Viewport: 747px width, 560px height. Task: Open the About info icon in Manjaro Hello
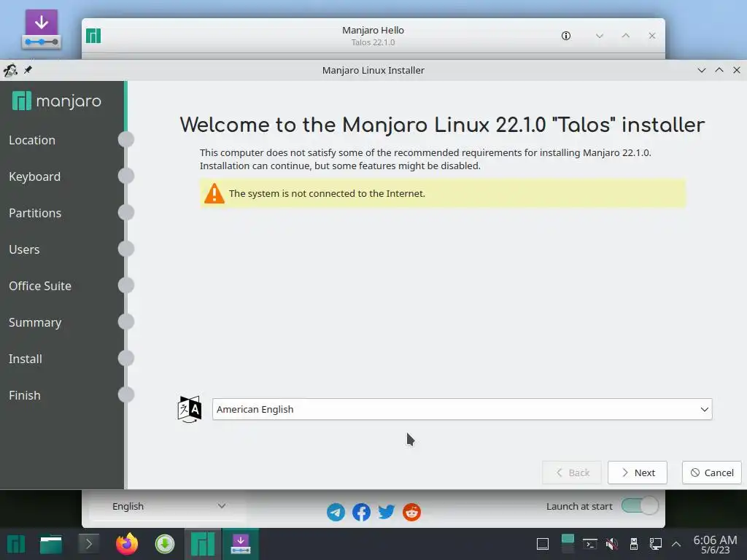[566, 36]
